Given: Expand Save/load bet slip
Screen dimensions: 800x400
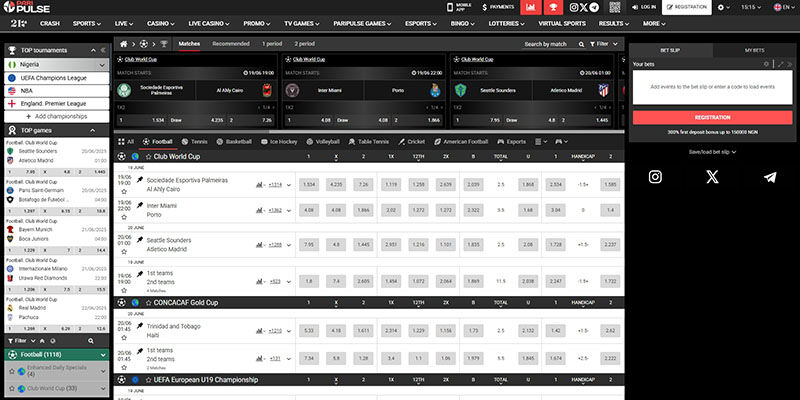Looking at the screenshot, I should pos(712,152).
